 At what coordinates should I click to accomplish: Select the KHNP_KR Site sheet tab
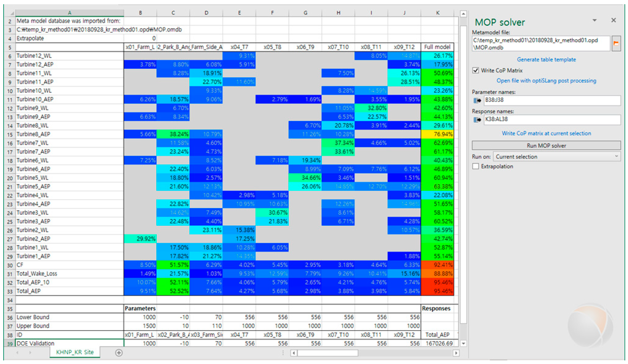point(75,352)
